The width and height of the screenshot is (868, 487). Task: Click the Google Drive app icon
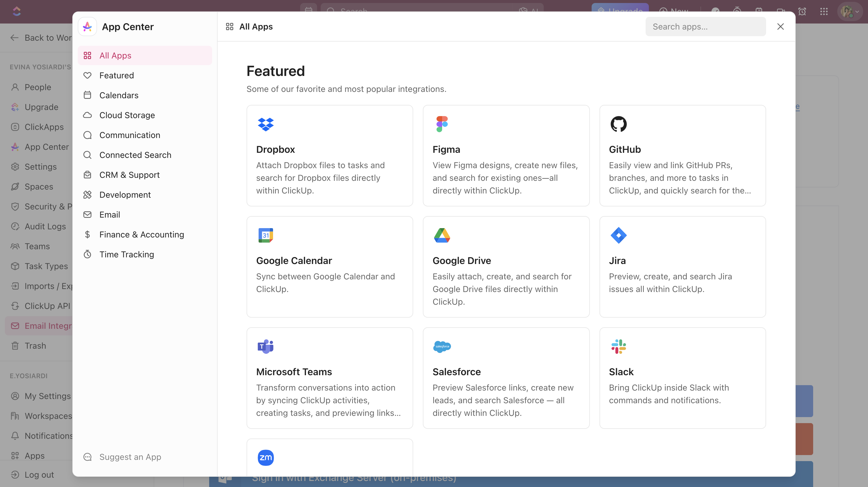pyautogui.click(x=442, y=235)
